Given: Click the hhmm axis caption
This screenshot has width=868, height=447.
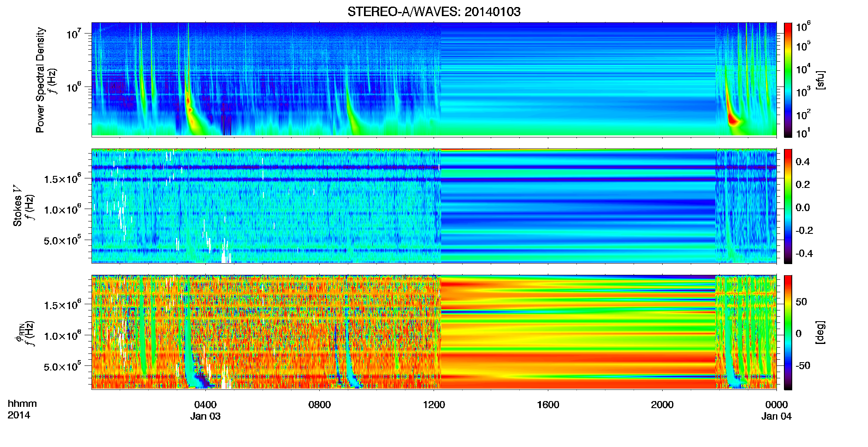Looking at the screenshot, I should click(22, 404).
